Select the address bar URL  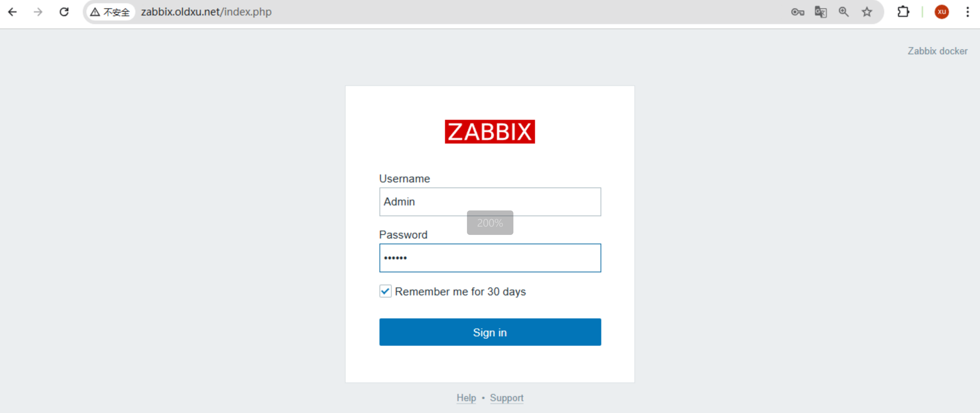point(206,12)
